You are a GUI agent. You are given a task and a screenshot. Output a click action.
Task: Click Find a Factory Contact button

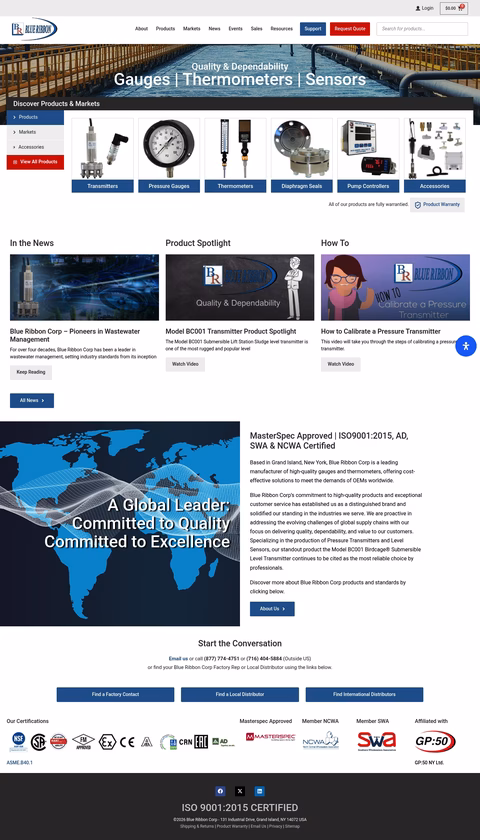[x=116, y=695]
